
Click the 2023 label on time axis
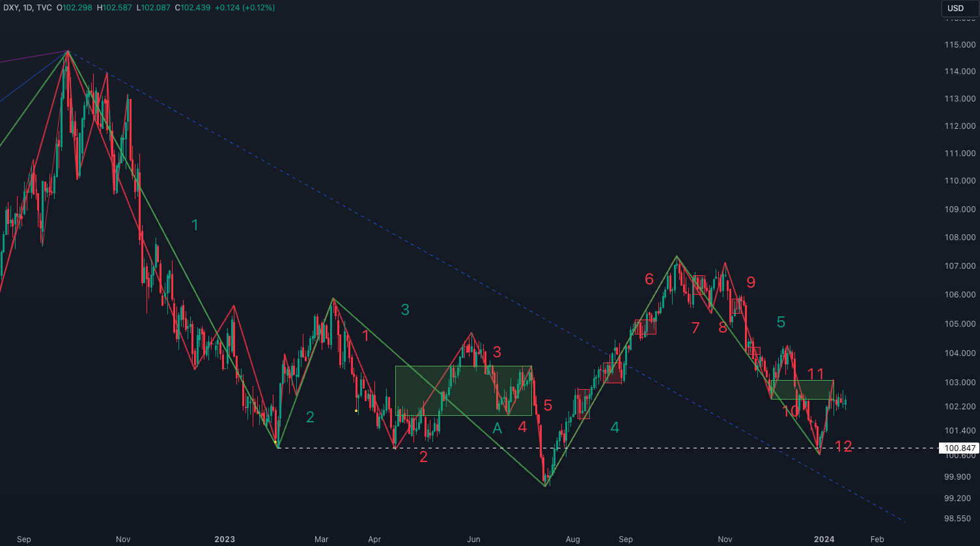pos(224,539)
